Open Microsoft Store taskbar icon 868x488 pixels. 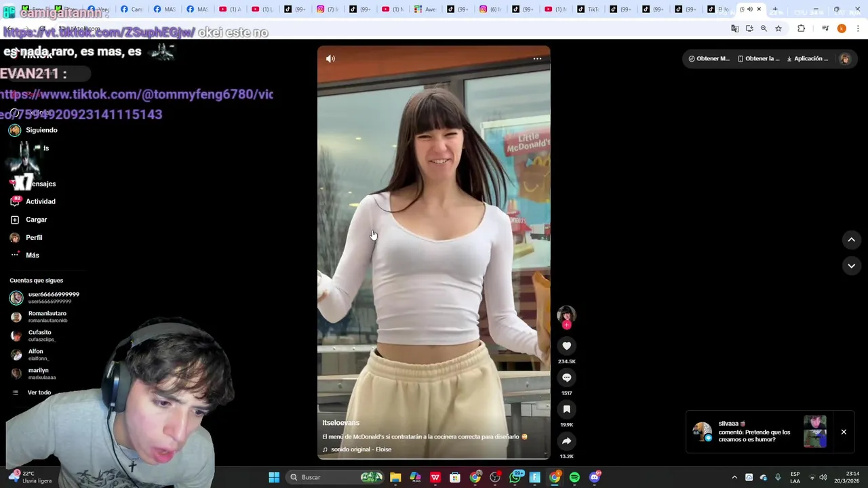455,477
